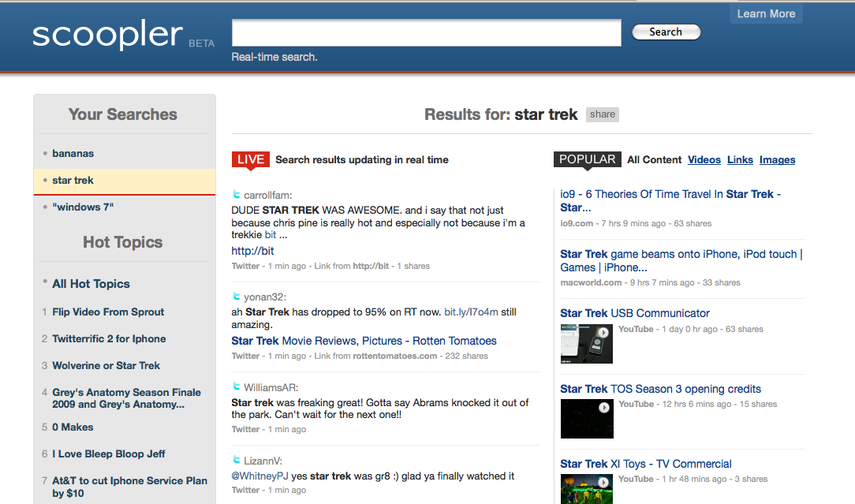Screen dimensions: 855x504
Task: Open Star Trek USB Communicator title link
Action: pos(635,313)
